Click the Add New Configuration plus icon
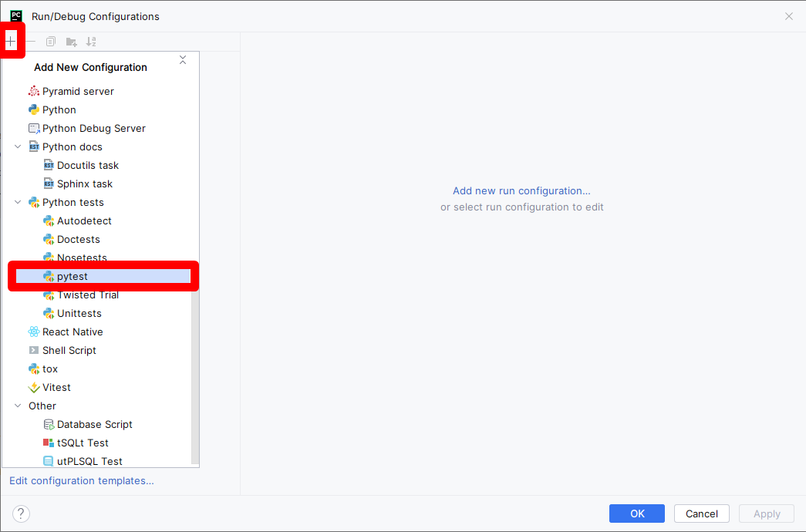Screen dimensions: 806x532 coord(11,41)
